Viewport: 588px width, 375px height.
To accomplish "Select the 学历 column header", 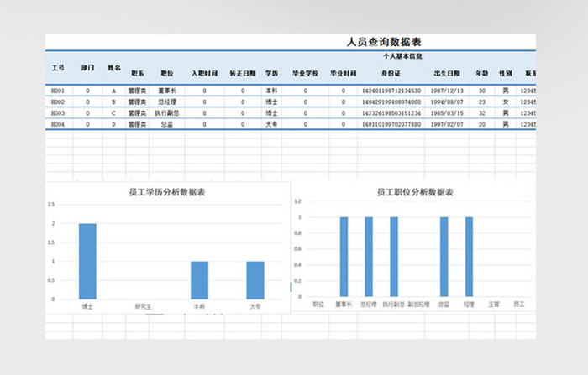I will [271, 73].
